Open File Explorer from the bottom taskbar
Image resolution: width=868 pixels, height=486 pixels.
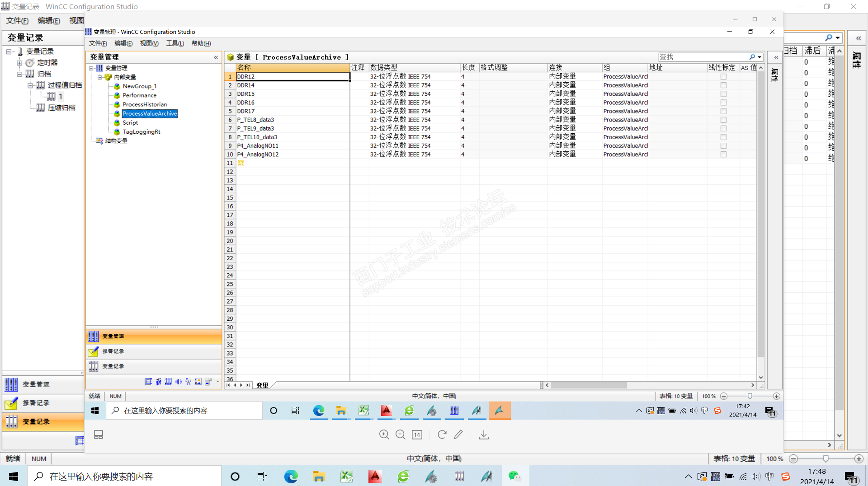click(x=319, y=476)
